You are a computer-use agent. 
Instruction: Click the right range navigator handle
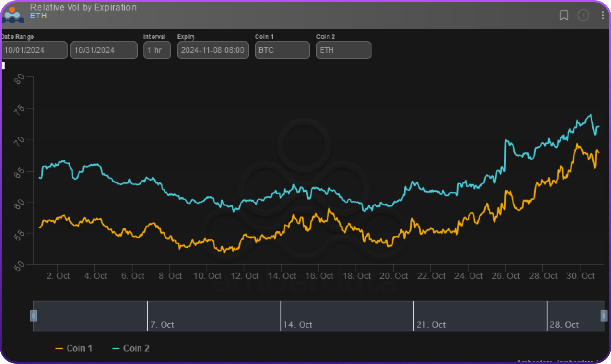[x=604, y=316]
